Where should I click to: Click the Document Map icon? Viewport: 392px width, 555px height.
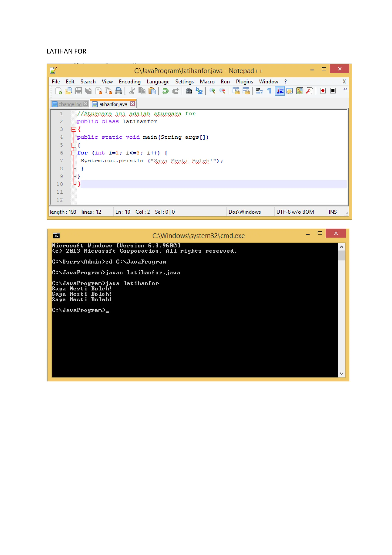[x=300, y=91]
